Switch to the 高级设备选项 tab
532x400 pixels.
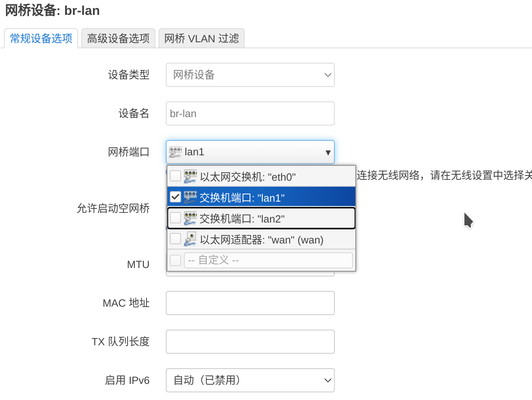118,39
